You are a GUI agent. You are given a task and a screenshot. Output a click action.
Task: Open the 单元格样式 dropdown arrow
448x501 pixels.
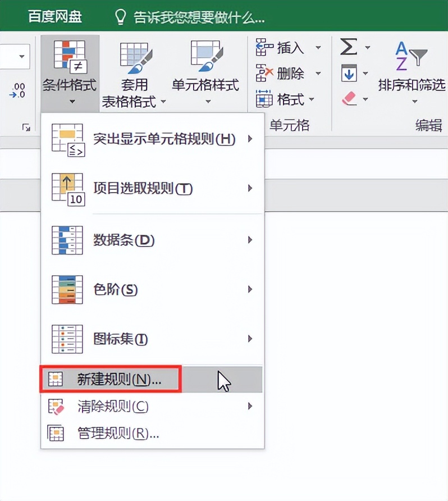click(x=208, y=102)
